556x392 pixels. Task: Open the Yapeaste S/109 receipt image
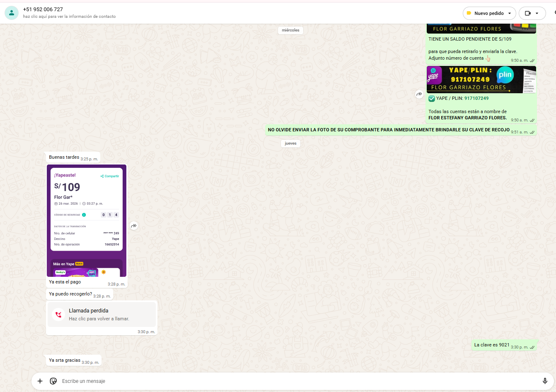pos(87,220)
